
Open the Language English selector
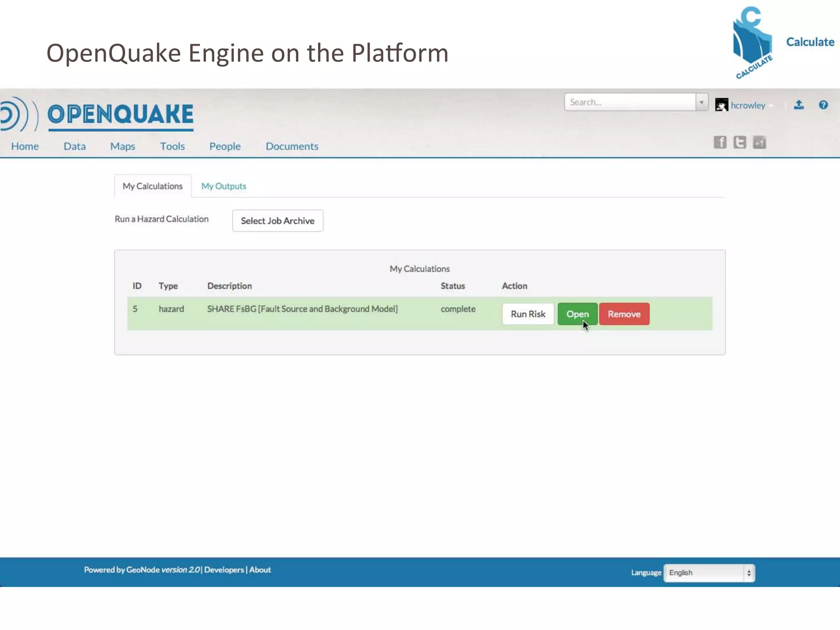click(709, 573)
